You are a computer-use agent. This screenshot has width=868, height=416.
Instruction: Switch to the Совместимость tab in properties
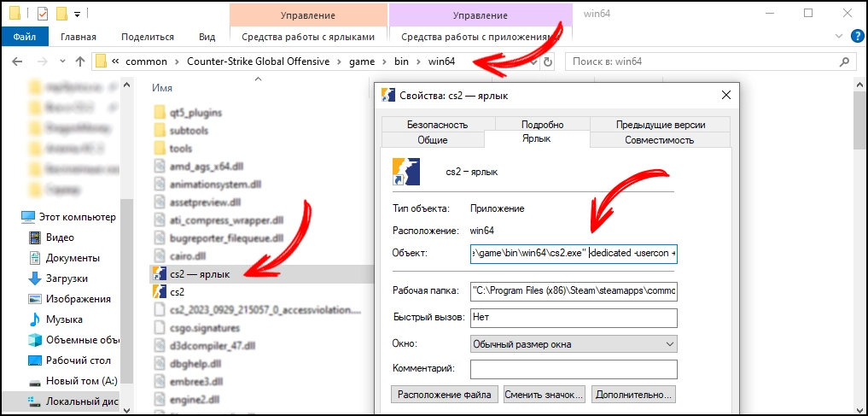[x=659, y=140]
